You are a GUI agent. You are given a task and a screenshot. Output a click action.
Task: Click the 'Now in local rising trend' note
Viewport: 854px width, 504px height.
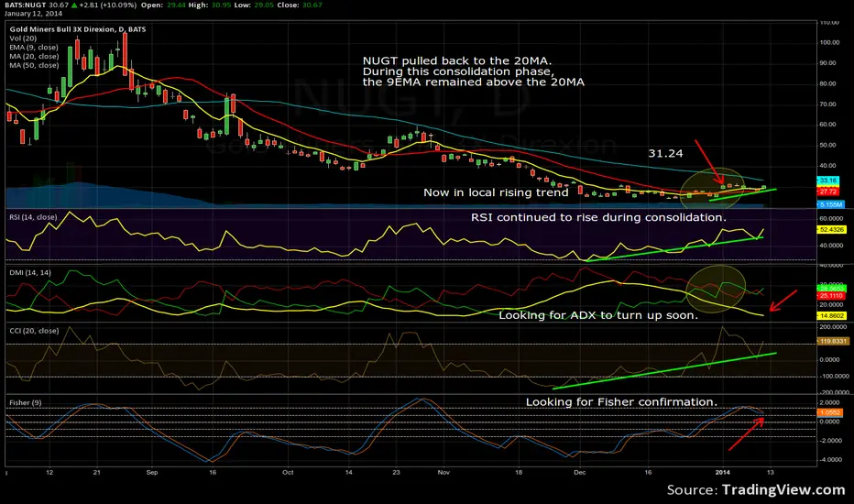(496, 192)
